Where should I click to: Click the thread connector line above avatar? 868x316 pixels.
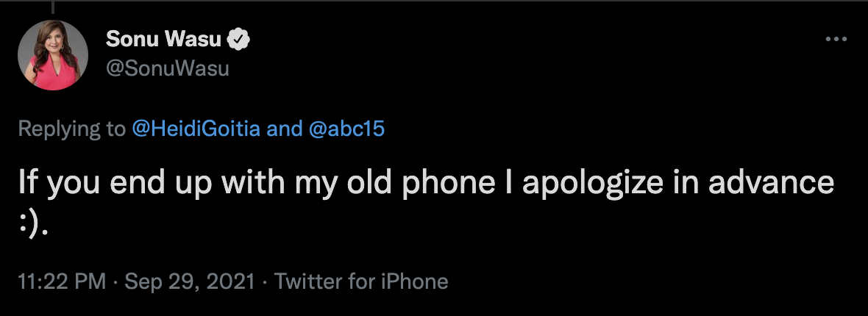coord(53,7)
